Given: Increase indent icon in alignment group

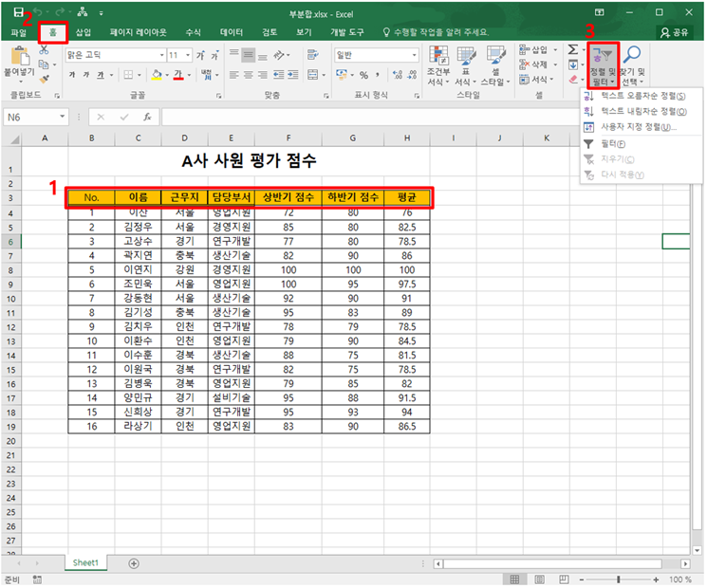Looking at the screenshot, I should pyautogui.click(x=293, y=75).
